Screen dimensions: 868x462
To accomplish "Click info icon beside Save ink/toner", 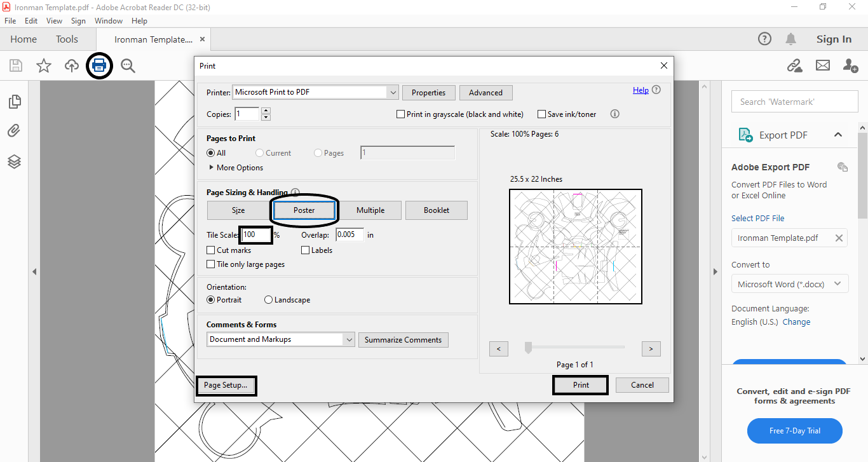I will point(614,114).
